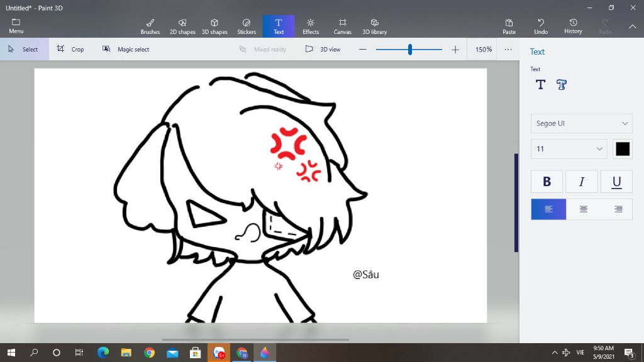Open Cortana circle icon

pos(56,353)
